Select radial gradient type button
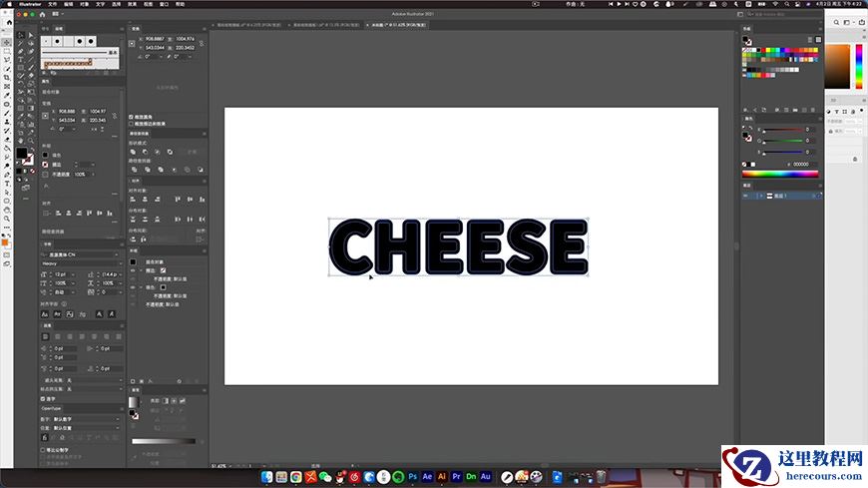The width and height of the screenshot is (868, 488). 174,401
